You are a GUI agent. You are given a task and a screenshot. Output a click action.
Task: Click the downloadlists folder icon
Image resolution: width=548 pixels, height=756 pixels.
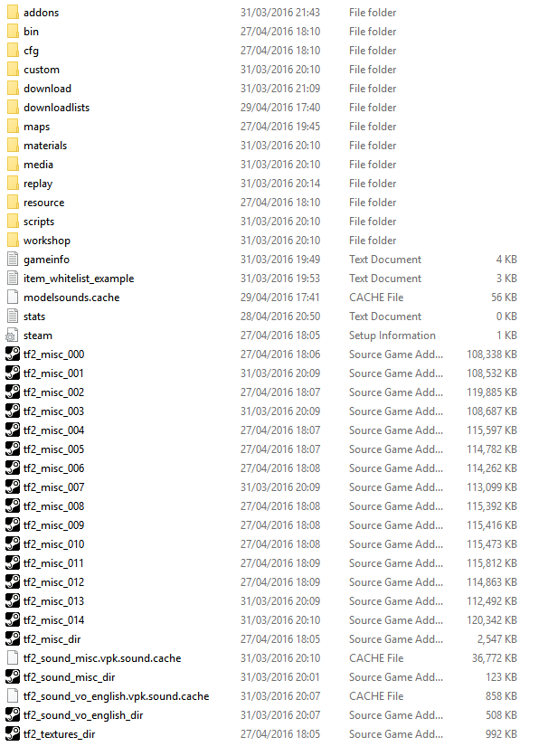(13, 108)
